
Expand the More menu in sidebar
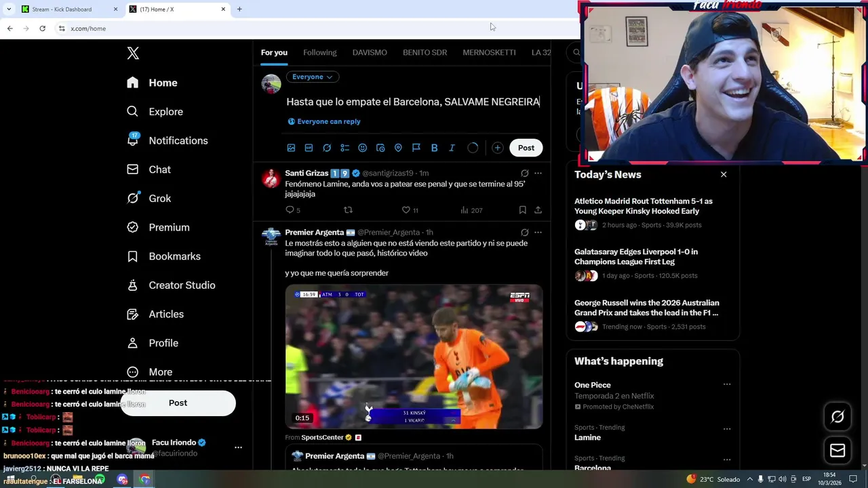pyautogui.click(x=150, y=372)
